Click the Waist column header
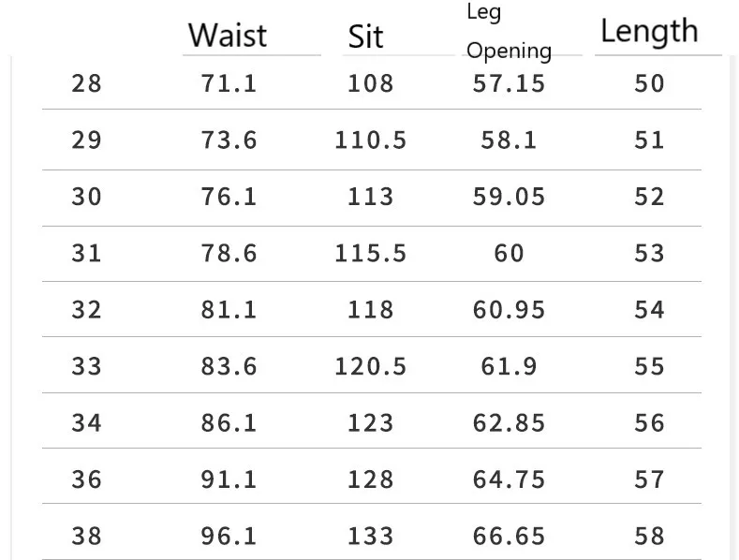 point(228,36)
